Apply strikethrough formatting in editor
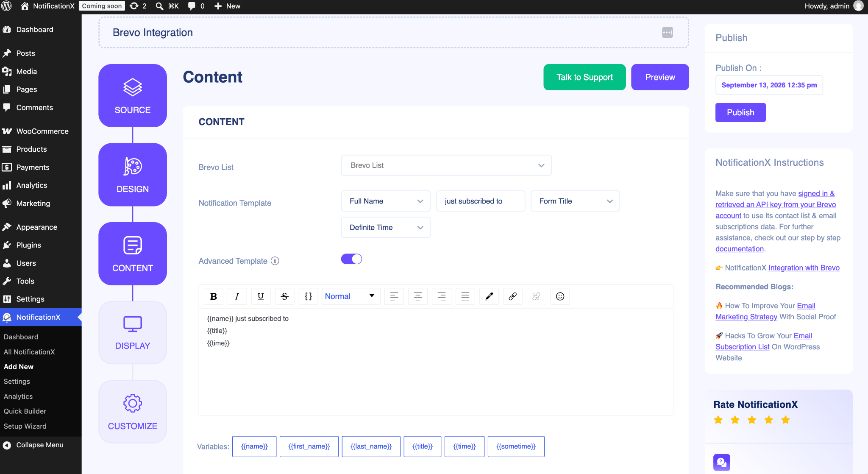Viewport: 868px width, 474px height. (285, 296)
